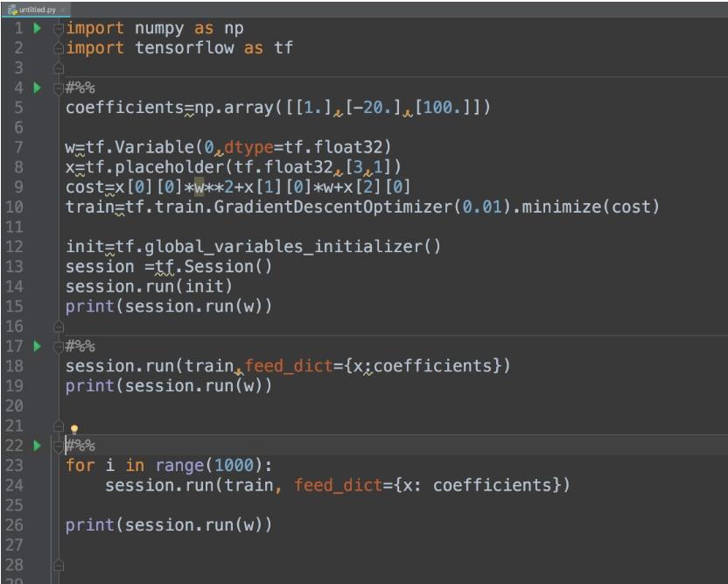This screenshot has height=584, width=728.
Task: Click line number 10 in the gutter
Action: [14, 207]
